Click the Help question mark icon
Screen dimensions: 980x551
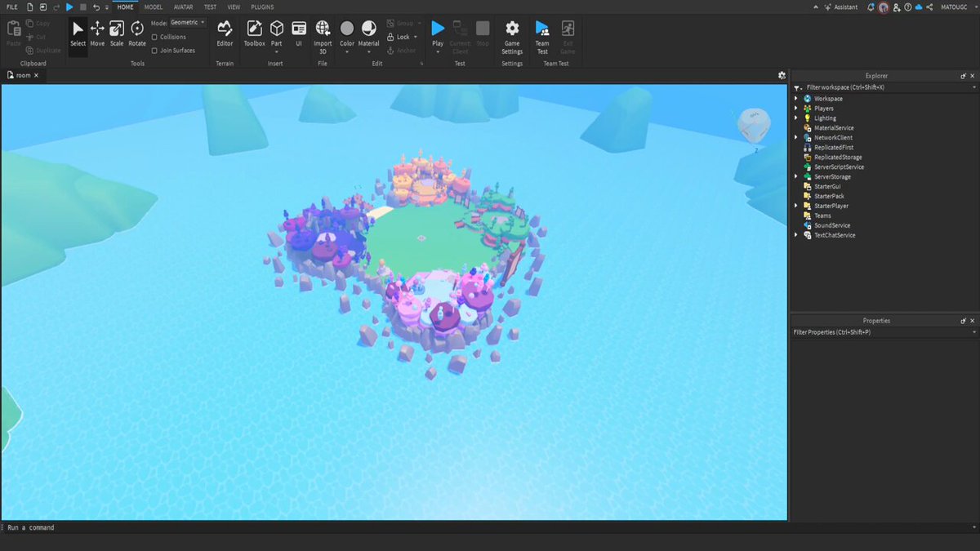pos(908,7)
